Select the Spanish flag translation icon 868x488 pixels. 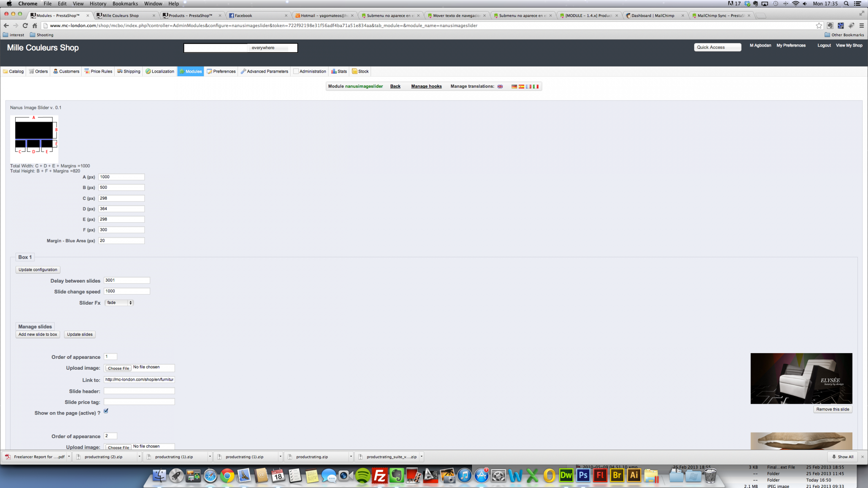521,86
